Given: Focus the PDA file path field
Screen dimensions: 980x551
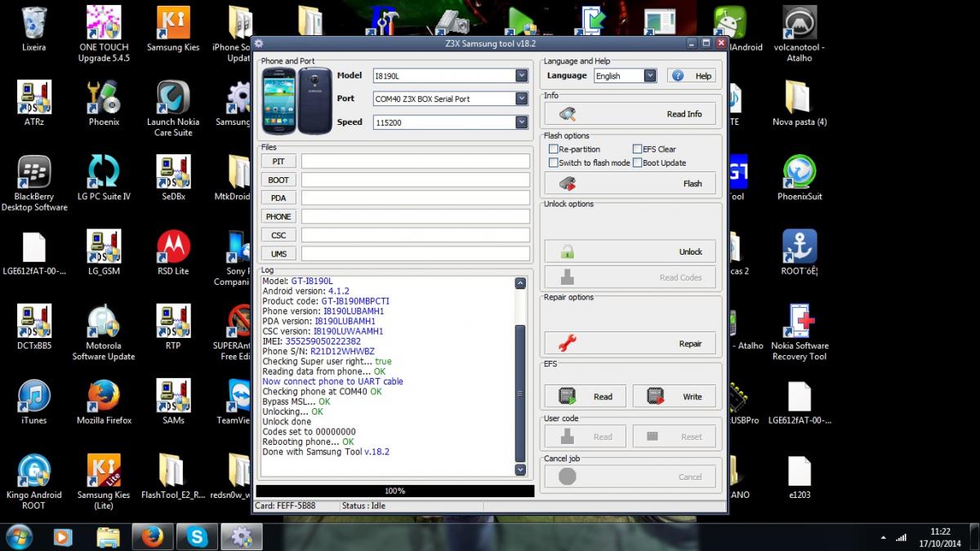Looking at the screenshot, I should (x=416, y=198).
